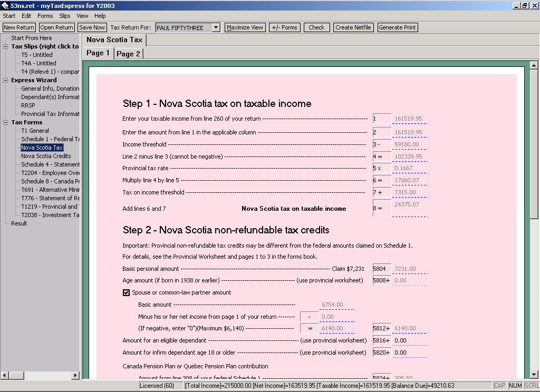Toggle Spouse or common-law partner amount checkbox

click(127, 293)
